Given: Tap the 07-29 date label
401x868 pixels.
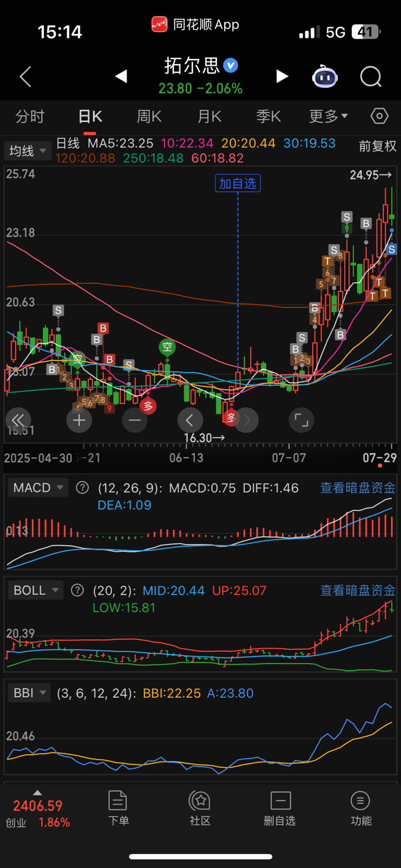Looking at the screenshot, I should (x=380, y=458).
